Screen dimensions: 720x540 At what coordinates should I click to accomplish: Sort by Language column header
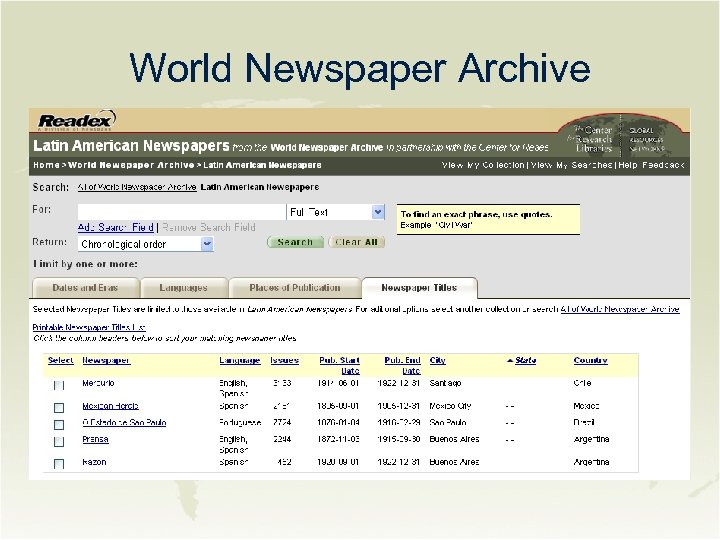click(x=240, y=360)
